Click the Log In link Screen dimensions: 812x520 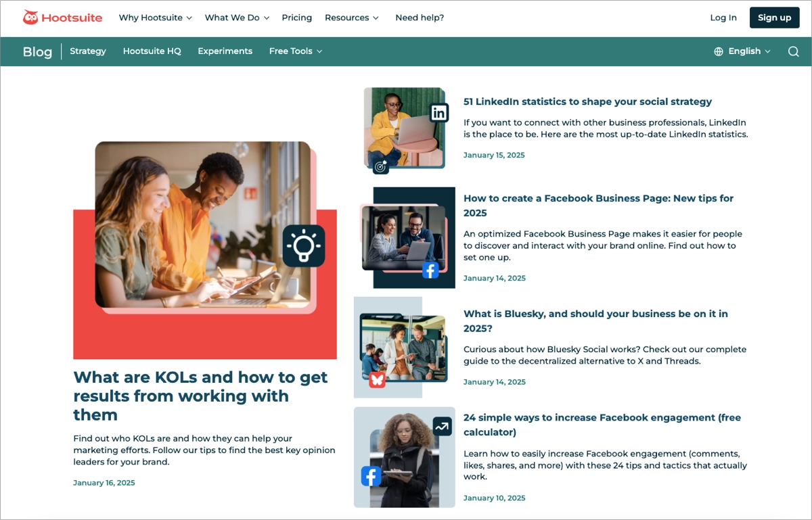(x=723, y=18)
